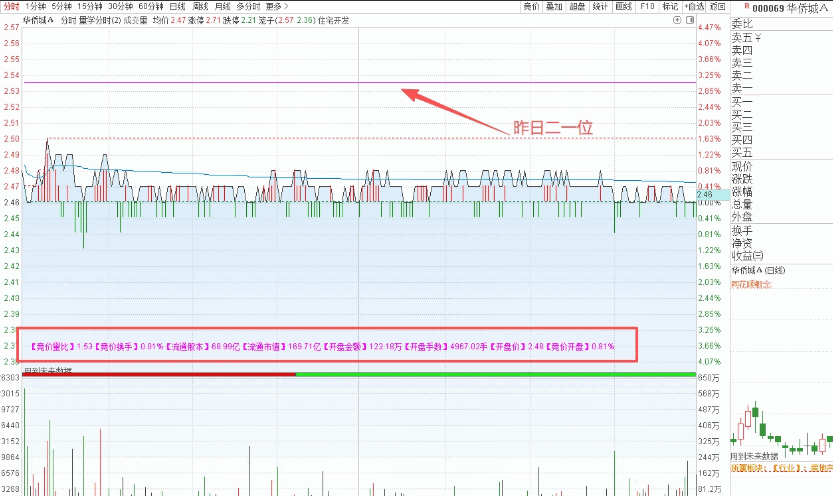The height and width of the screenshot is (496, 833).
Task: Open the 统计 statistics tool
Action: [x=600, y=6]
